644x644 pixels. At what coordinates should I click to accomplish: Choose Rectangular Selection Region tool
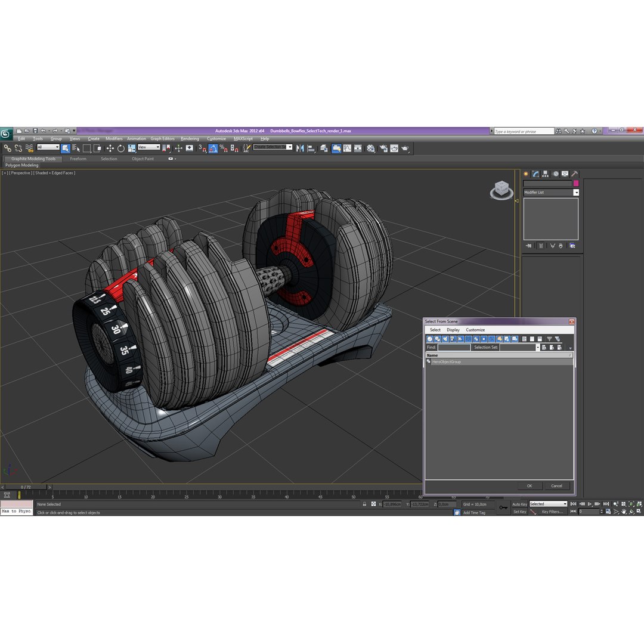coord(86,148)
